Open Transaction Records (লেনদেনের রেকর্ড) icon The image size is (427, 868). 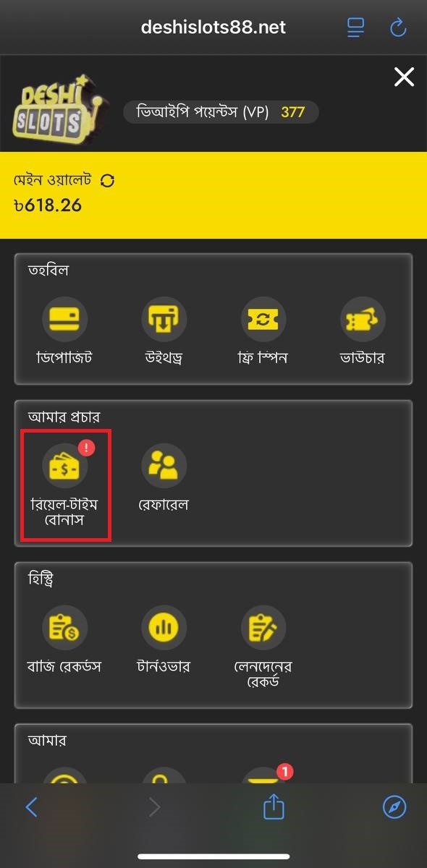(x=263, y=627)
